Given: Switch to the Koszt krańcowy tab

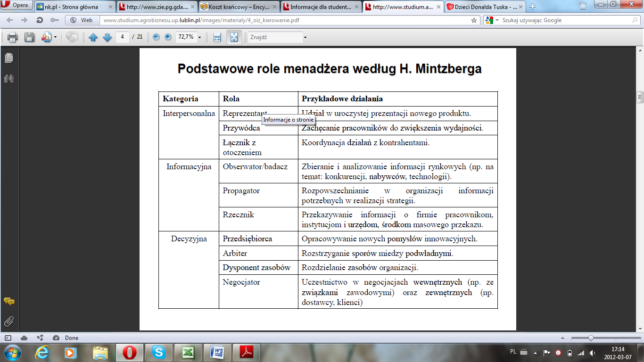Looking at the screenshot, I should [x=239, y=7].
